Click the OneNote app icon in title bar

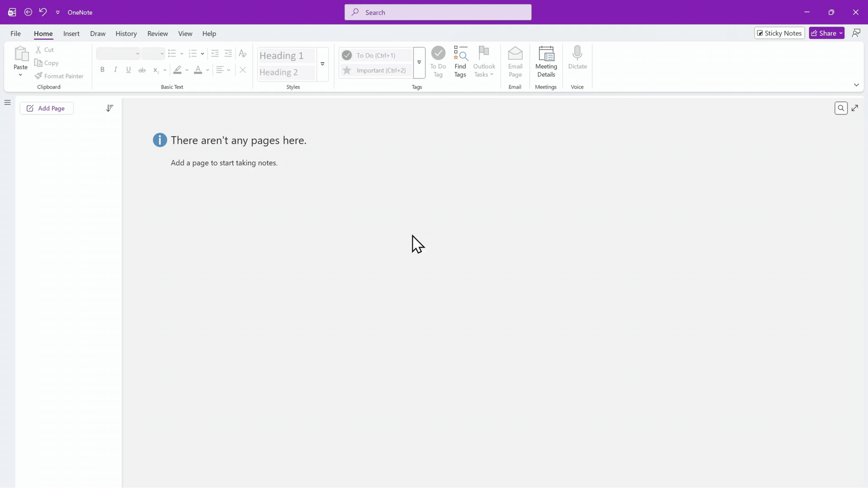click(12, 12)
